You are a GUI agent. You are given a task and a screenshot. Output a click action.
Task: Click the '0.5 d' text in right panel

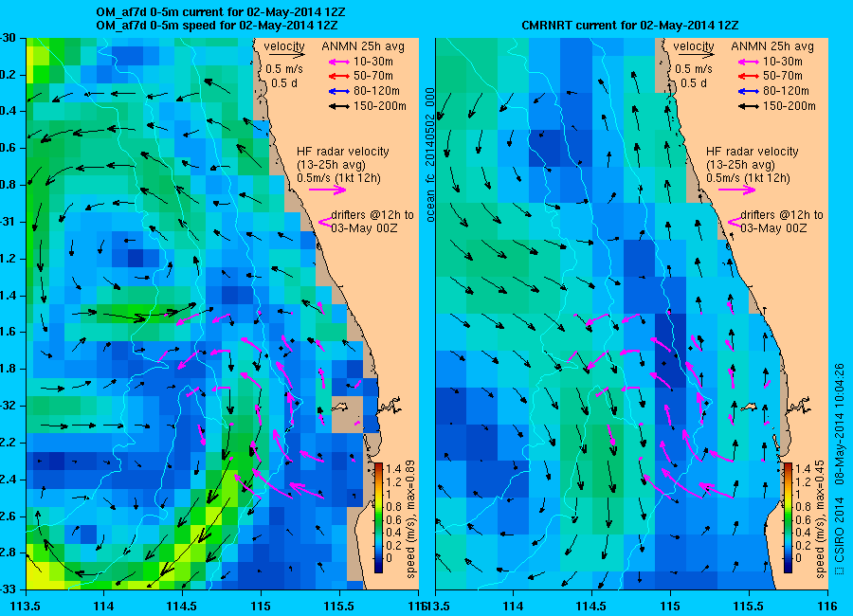click(x=694, y=83)
